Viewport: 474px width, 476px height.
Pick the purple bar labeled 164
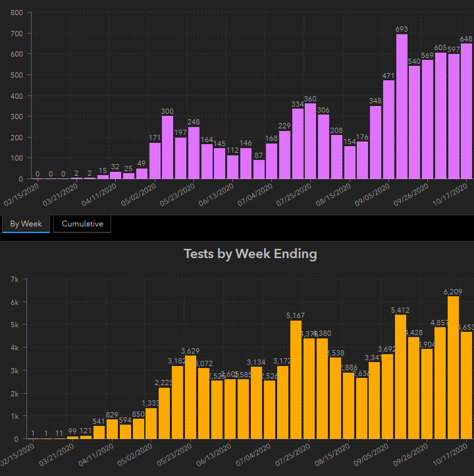pos(207,161)
